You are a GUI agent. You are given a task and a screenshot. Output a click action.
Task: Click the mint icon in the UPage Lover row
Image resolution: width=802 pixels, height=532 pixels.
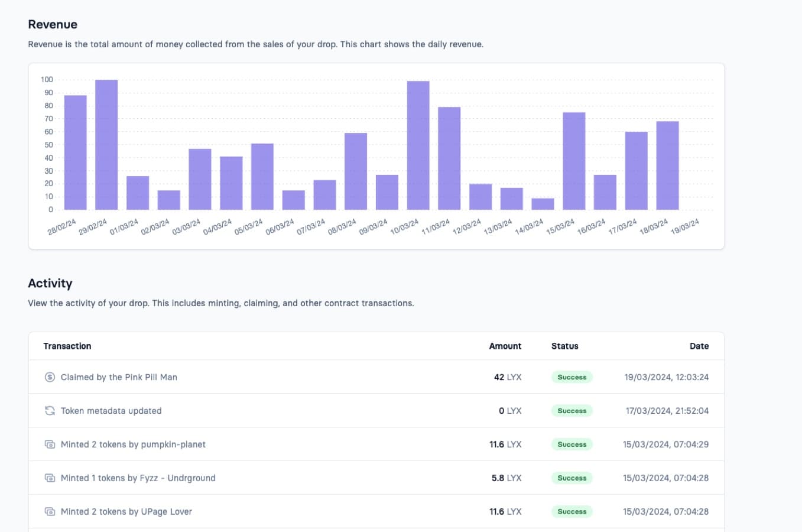pyautogui.click(x=50, y=512)
